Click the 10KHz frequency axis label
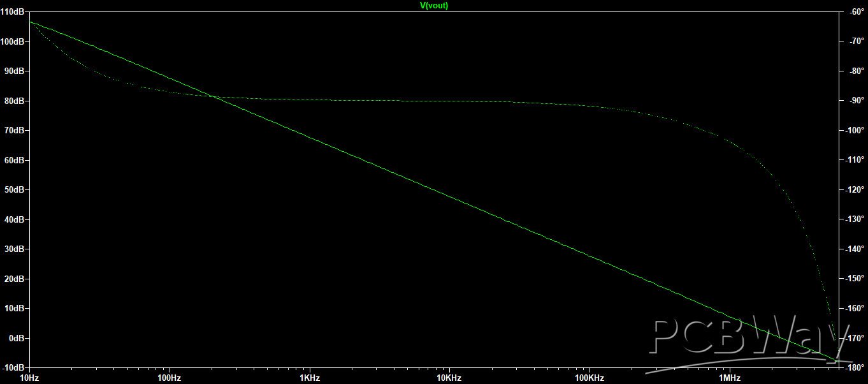Viewport: 868px width, 384px height. 449,378
